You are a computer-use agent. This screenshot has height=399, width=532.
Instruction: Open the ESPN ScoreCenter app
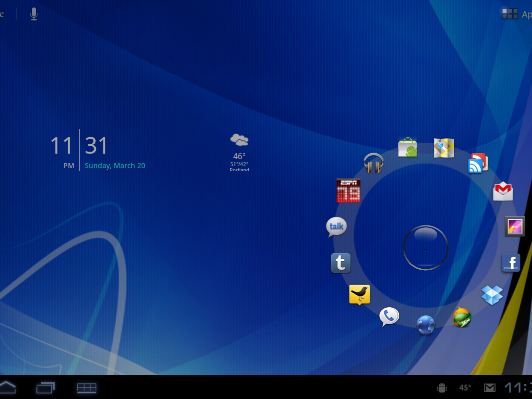click(x=348, y=191)
